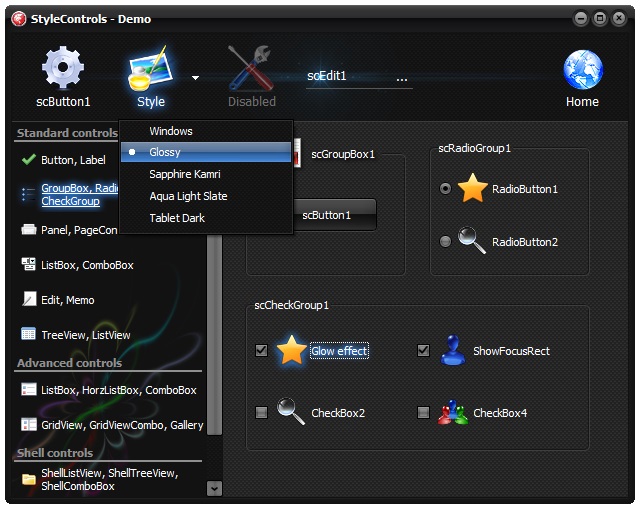Click the StyleControls app logo icon
Image resolution: width=641 pixels, height=510 pixels.
tap(18, 19)
